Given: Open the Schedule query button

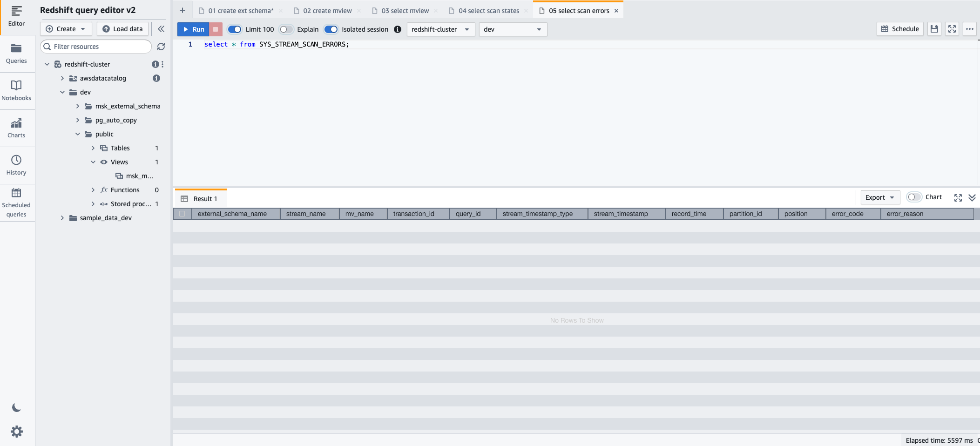Looking at the screenshot, I should coord(900,29).
